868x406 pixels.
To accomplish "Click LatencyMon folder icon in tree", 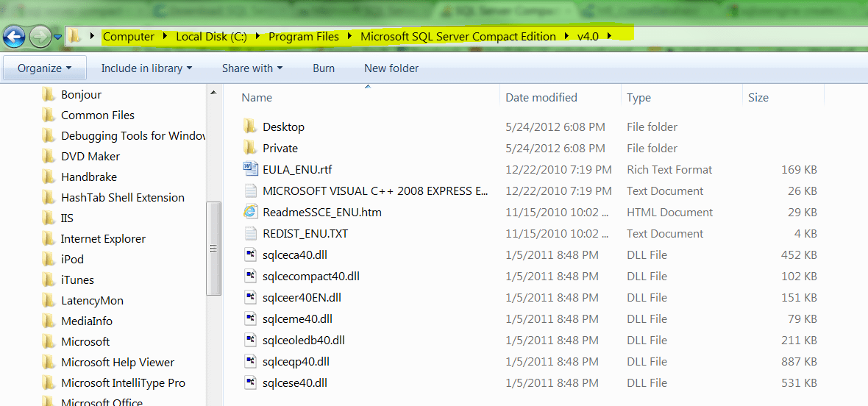I will [49, 300].
